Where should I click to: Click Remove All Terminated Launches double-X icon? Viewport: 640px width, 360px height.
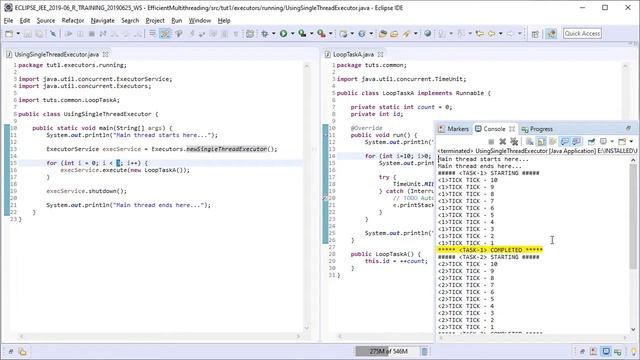(x=514, y=142)
